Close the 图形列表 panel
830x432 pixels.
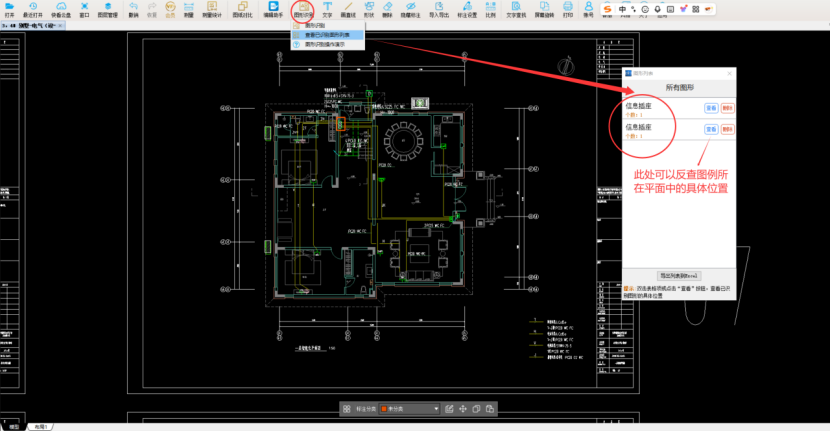coord(730,74)
